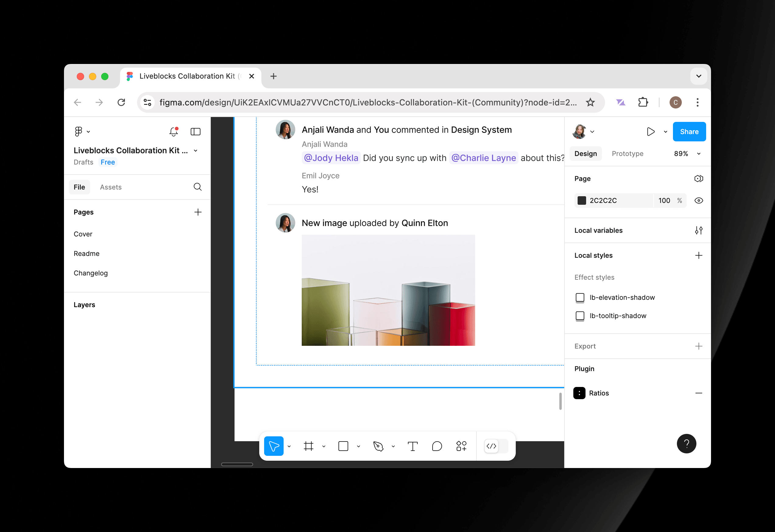Expand the zoom level 89% dropdown

[699, 154]
